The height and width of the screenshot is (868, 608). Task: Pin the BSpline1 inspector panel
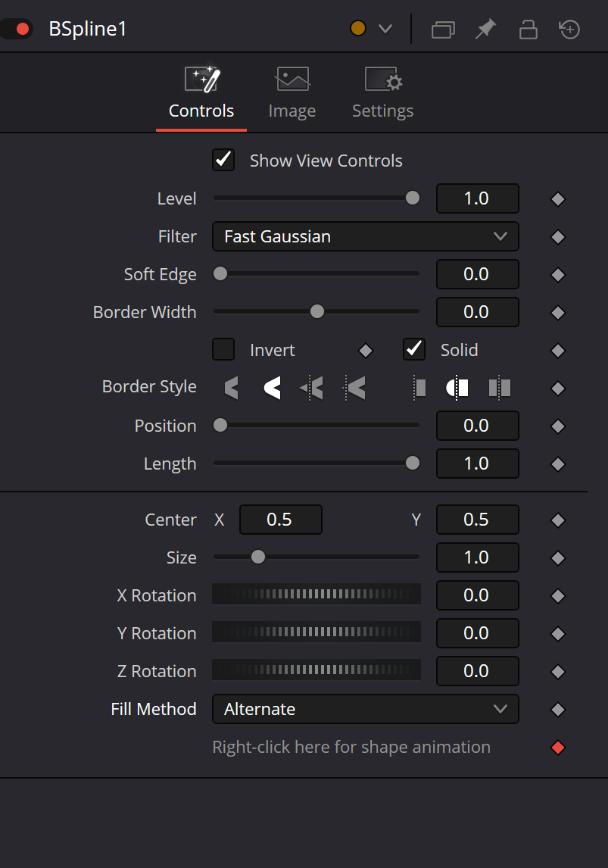click(485, 30)
